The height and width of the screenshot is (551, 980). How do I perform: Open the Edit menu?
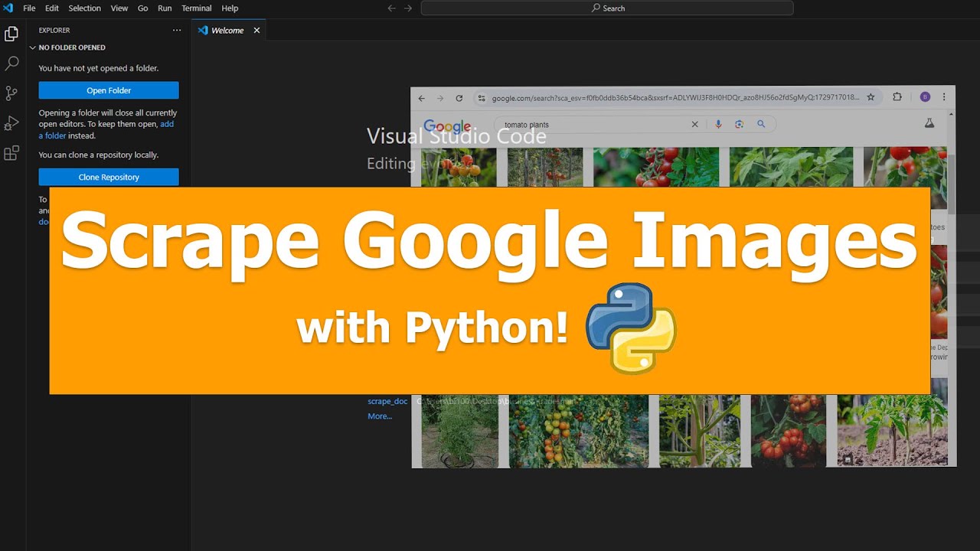(52, 8)
